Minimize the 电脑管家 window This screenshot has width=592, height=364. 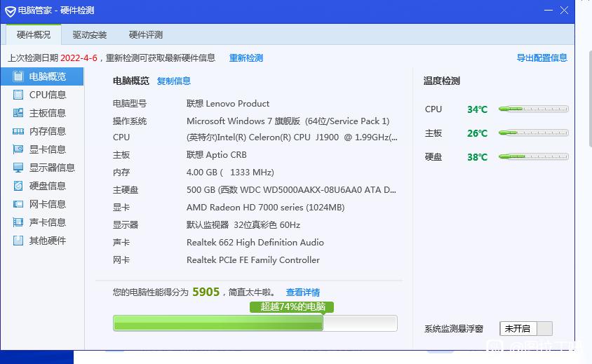pos(549,11)
